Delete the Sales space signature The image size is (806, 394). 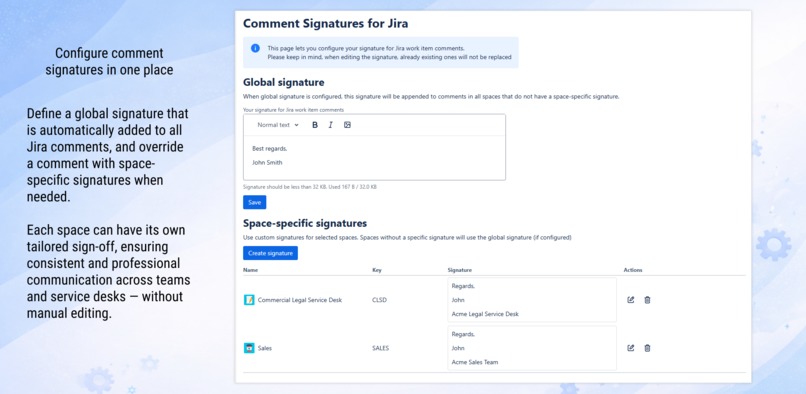647,348
